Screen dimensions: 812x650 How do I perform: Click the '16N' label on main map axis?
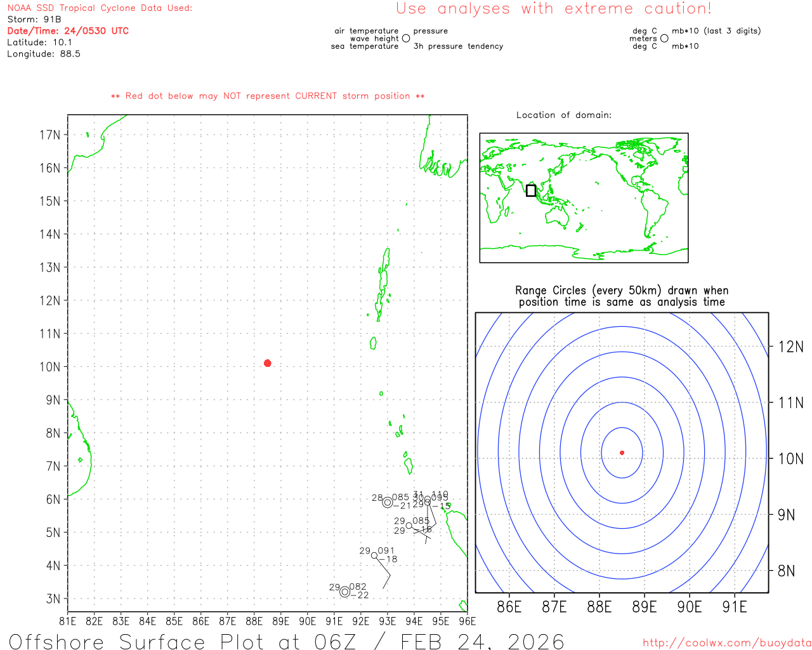(50, 168)
